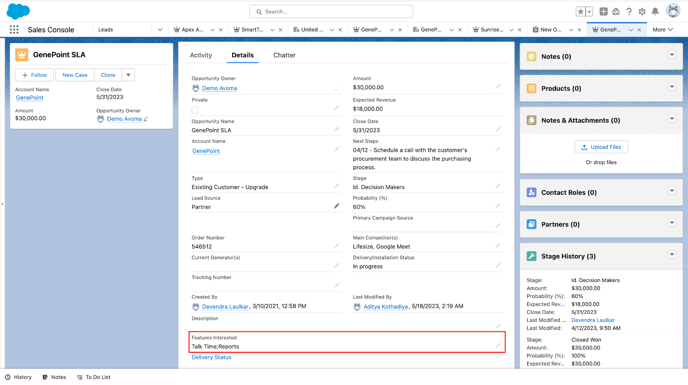
Task: Open dropdown arrow on SmartT... tab
Action: (x=272, y=30)
